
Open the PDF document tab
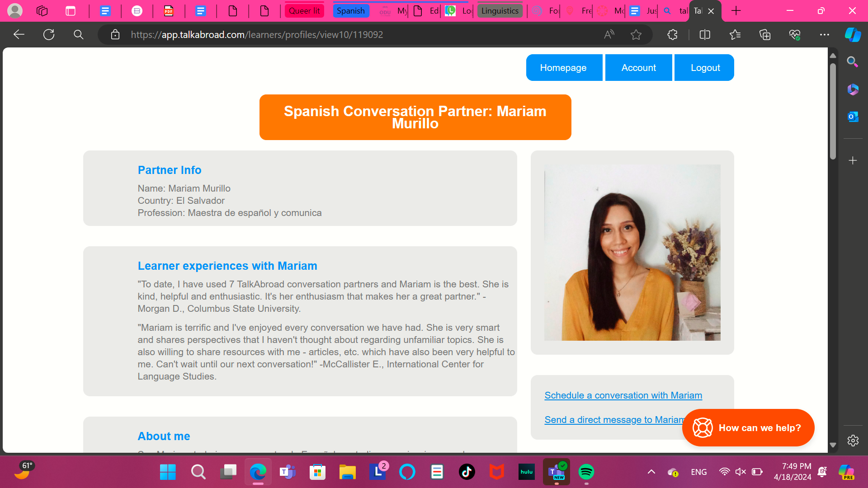pos(169,11)
